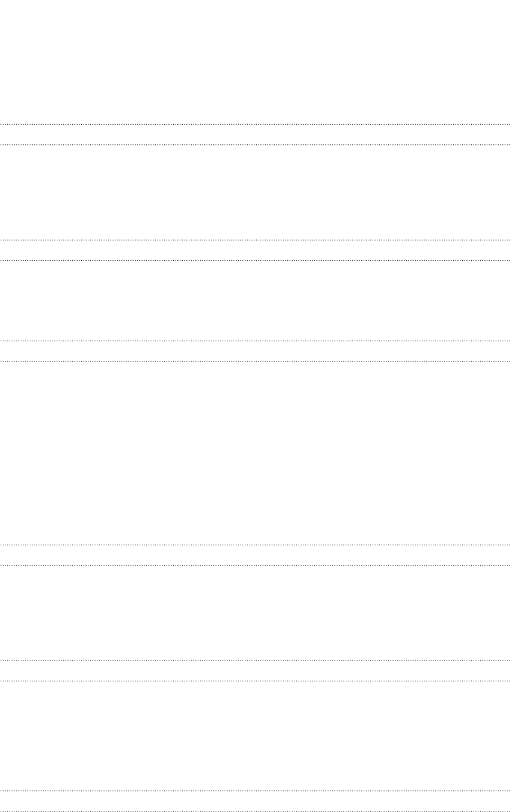
Task: Click the second dotted line from top
Action: click(255, 144)
